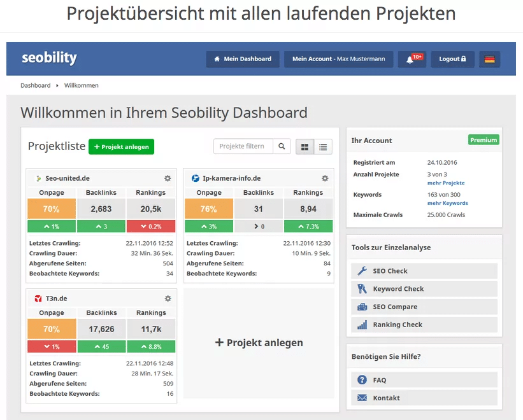Open Mein Account - Max Mustermann

(x=338, y=59)
